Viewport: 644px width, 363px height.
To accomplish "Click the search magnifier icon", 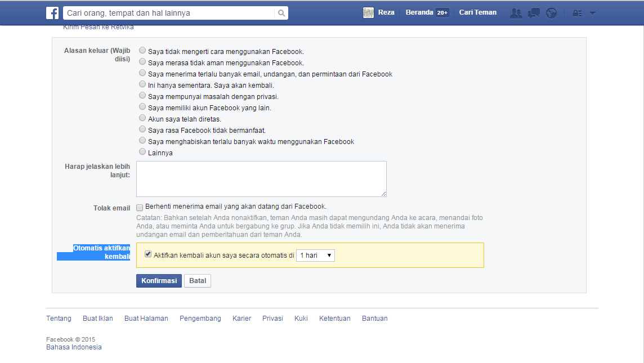I will pyautogui.click(x=281, y=13).
